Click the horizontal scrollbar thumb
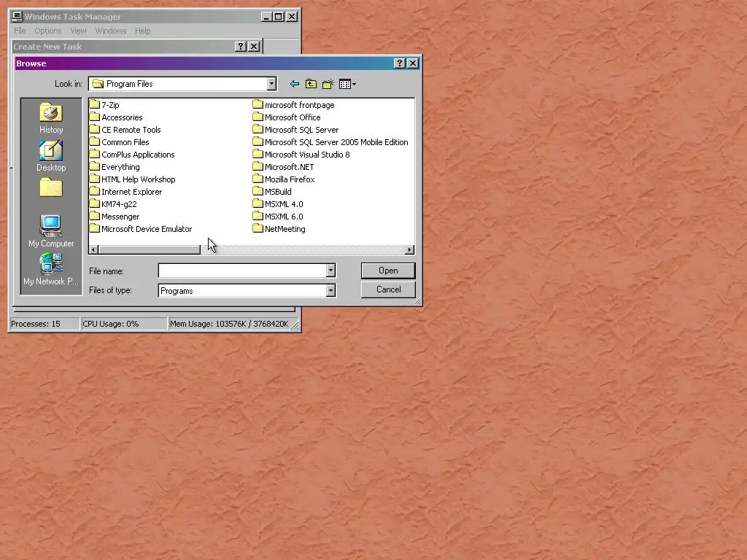The width and height of the screenshot is (747, 560). 150,249
